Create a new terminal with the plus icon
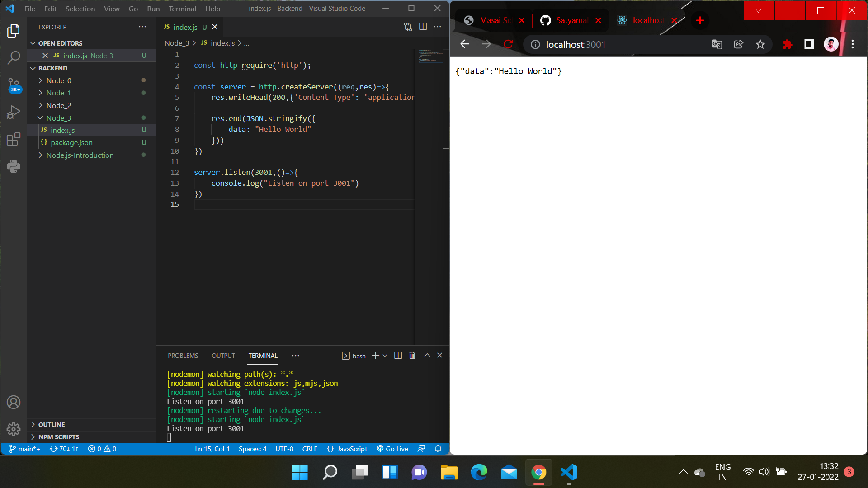This screenshot has height=488, width=868. tap(376, 355)
